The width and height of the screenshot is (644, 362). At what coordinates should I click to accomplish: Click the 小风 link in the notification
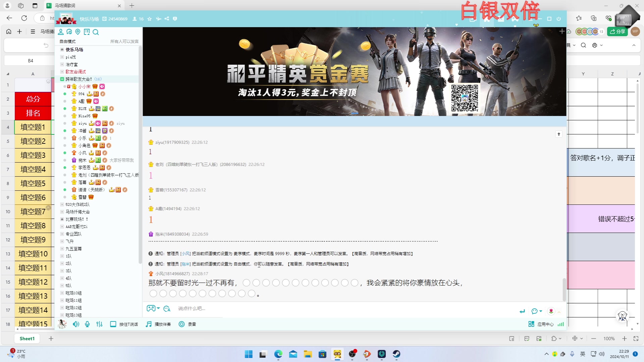point(185,254)
